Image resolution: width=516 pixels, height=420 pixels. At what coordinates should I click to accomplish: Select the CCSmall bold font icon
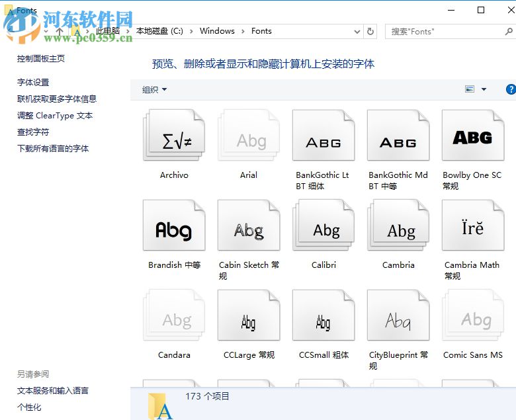click(323, 315)
